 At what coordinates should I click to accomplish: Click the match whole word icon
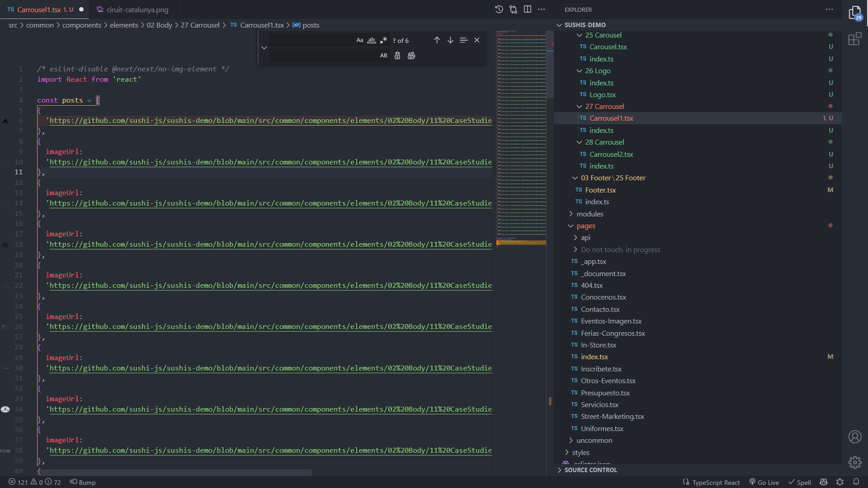[372, 40]
